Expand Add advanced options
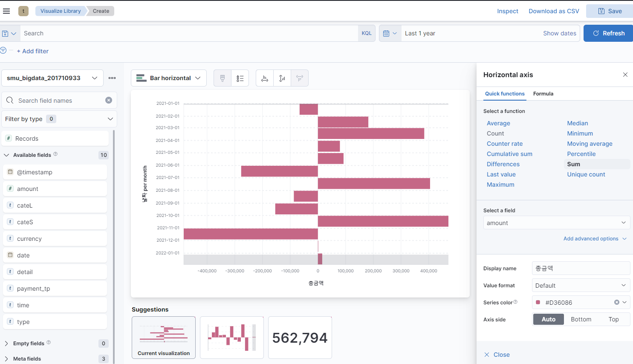633x364 pixels. (595, 239)
